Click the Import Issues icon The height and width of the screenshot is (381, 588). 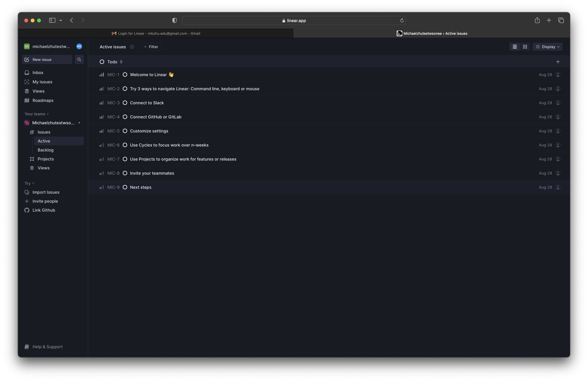[x=27, y=192]
